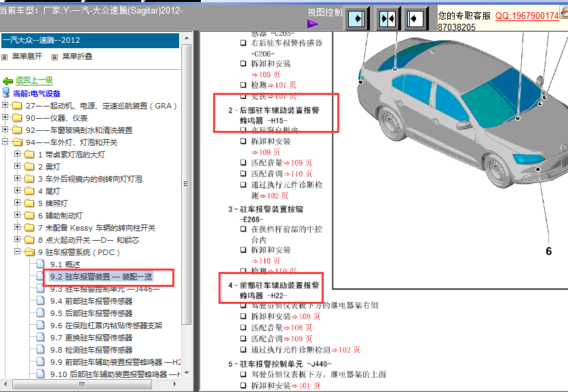Click the tree horizontal scrollbar right arrow
568x392 pixels.
(x=175, y=384)
